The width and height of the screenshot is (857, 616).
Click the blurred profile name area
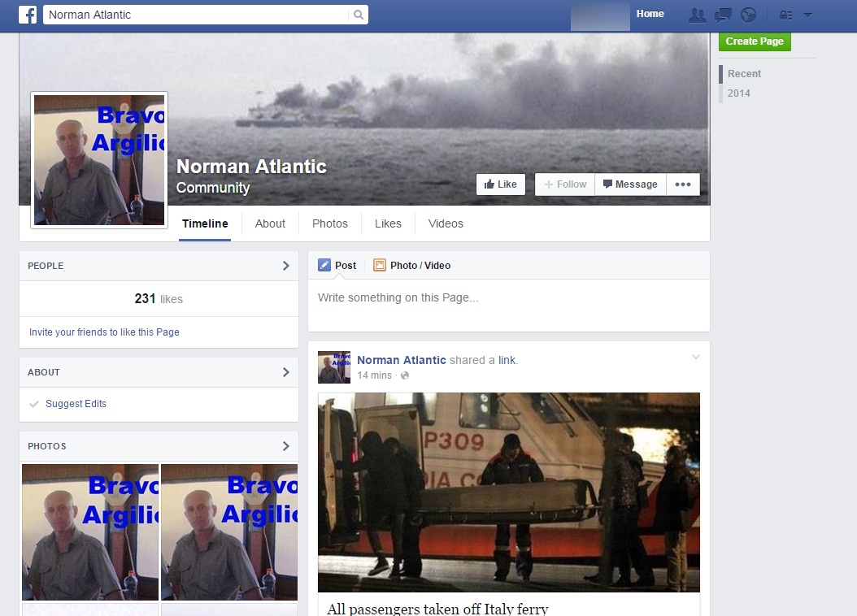(x=599, y=15)
